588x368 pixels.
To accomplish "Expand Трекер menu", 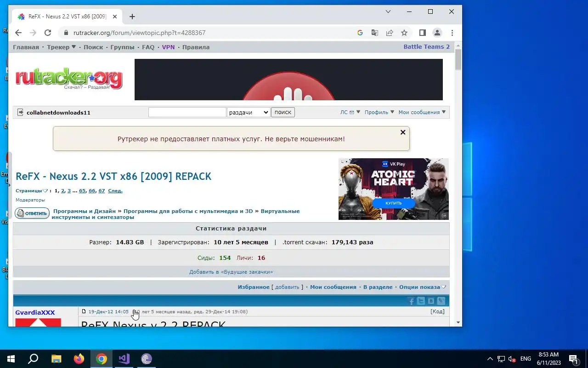I will click(62, 47).
